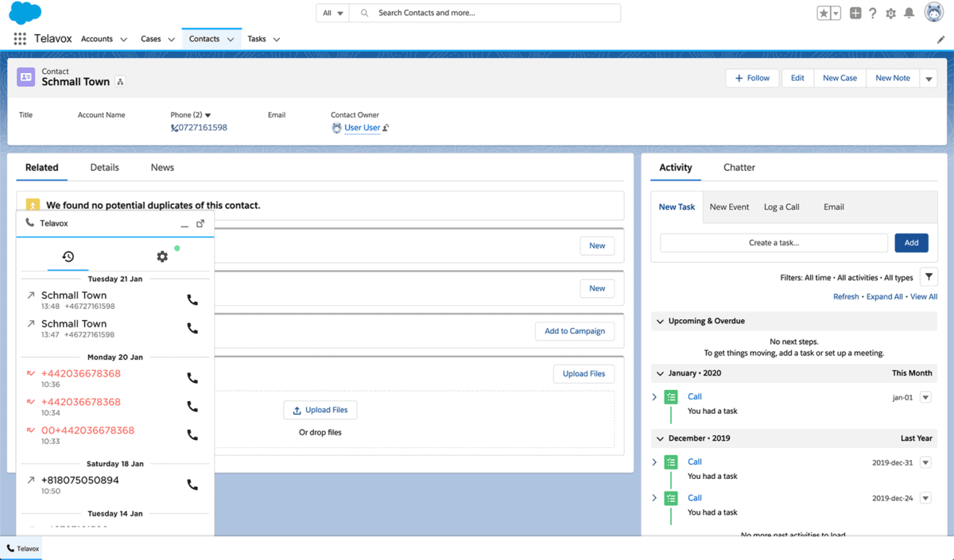
Task: Click the blue Add task button
Action: click(911, 243)
